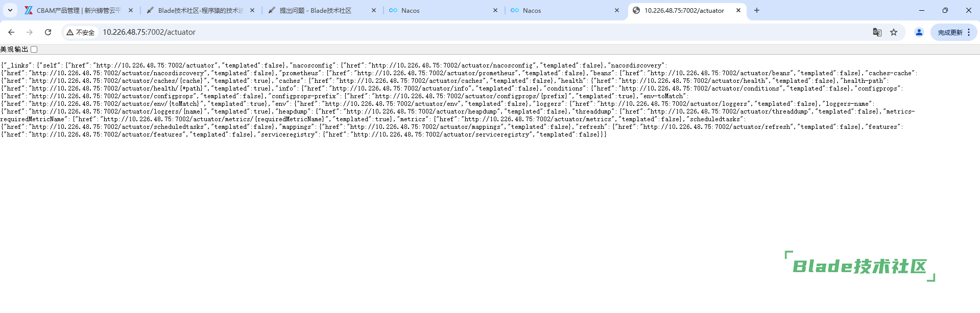Viewport: 980px width, 313px height.
Task: Switch to the CBAM产品管理 tab
Action: coord(77,10)
